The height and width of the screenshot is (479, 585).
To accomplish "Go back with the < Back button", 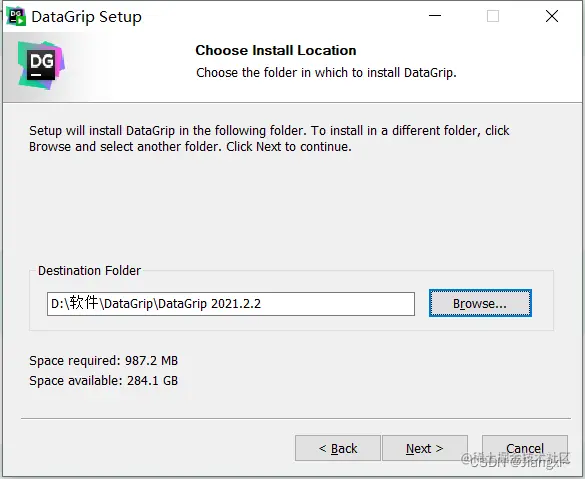I will (x=338, y=448).
